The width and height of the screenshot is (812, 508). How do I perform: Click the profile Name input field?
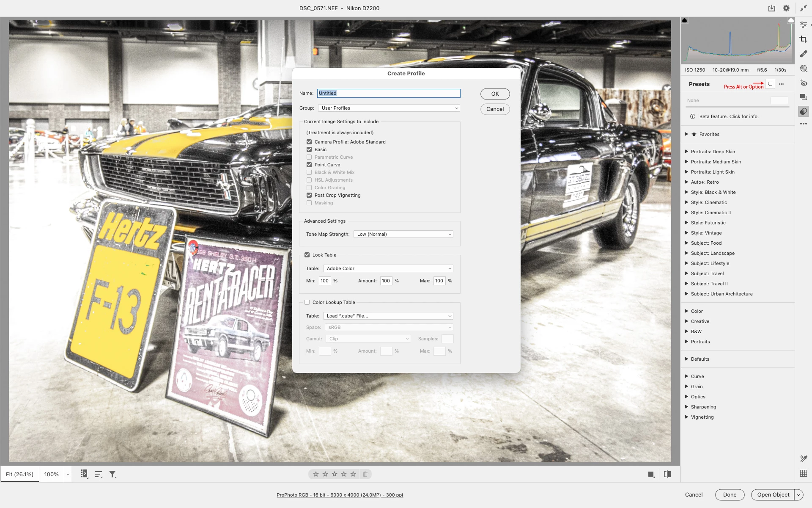click(x=389, y=93)
